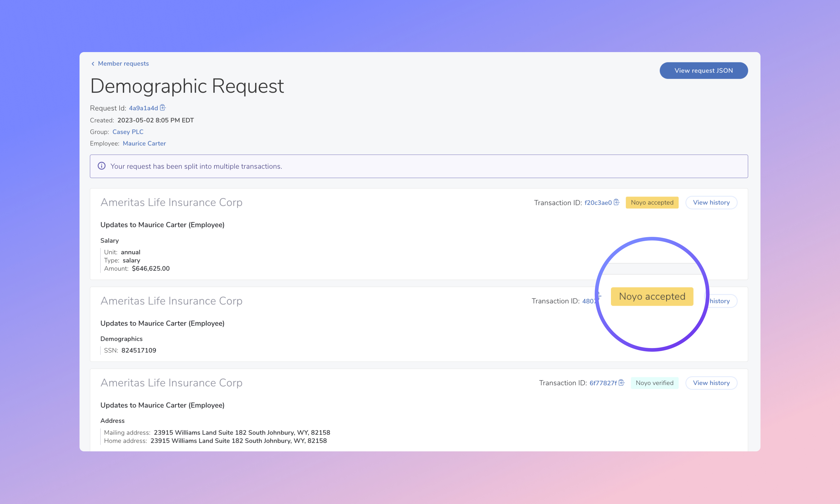Open transaction 6f77827f link
The height and width of the screenshot is (504, 840).
point(603,383)
